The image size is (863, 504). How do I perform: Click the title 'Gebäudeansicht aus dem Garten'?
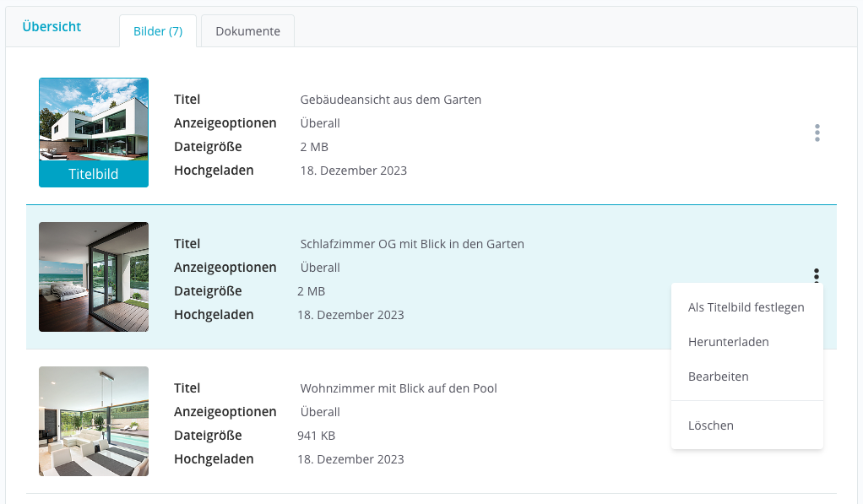pos(390,100)
